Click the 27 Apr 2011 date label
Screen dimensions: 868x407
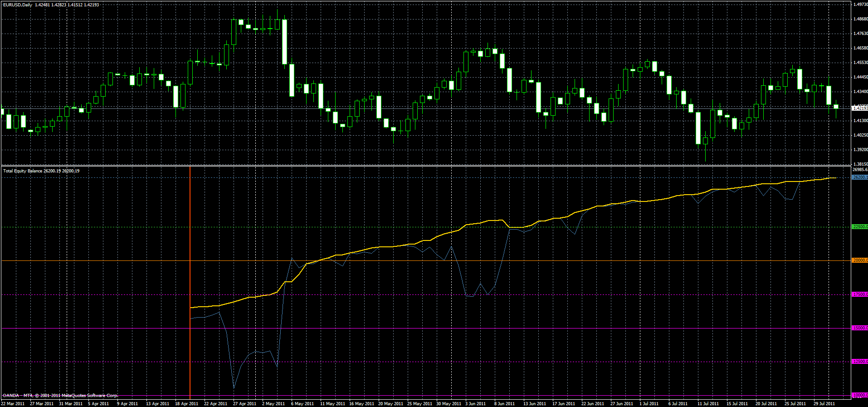pyautogui.click(x=245, y=404)
